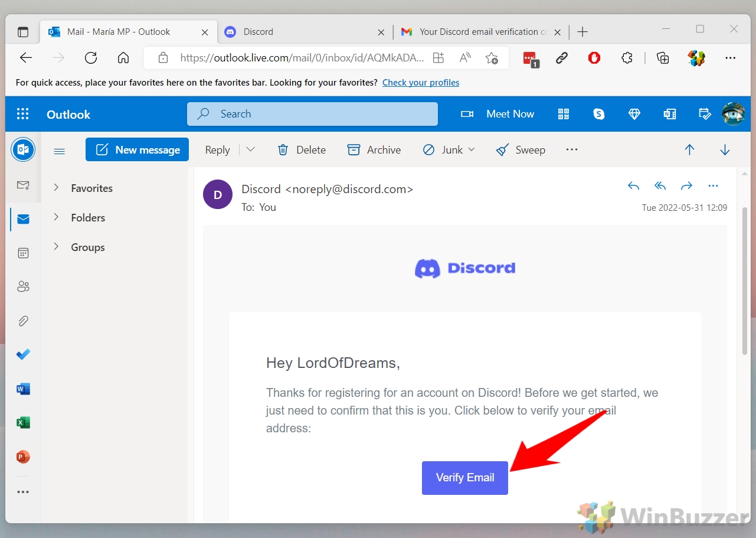Open the Reply options dropdown arrow
Screen dimensions: 756x538
coord(250,150)
